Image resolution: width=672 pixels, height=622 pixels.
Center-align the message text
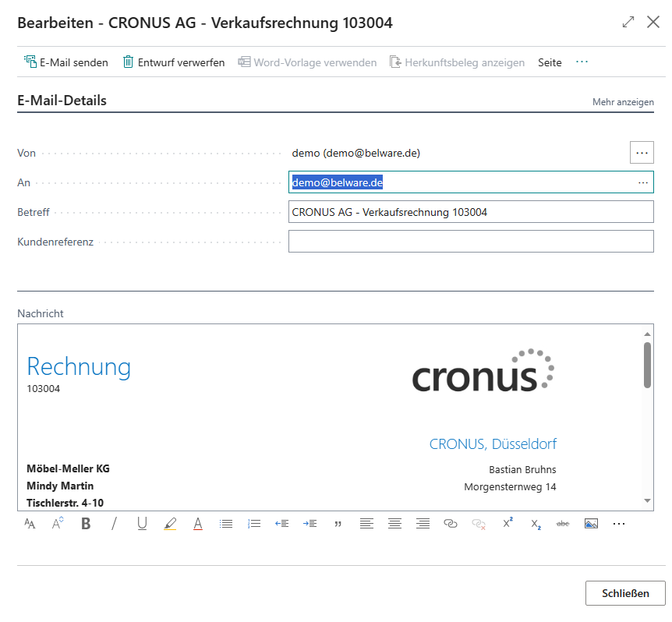coord(394,524)
